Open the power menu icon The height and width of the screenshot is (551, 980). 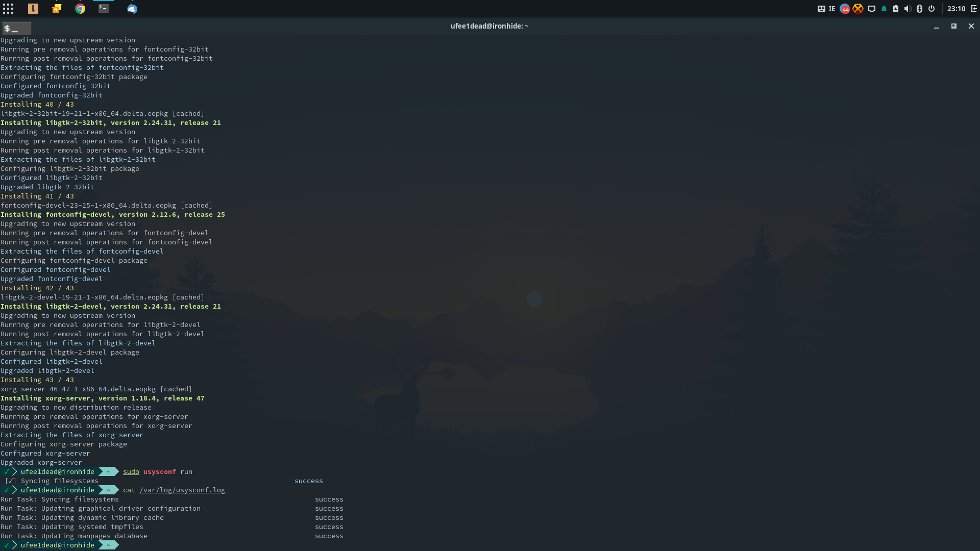tap(932, 9)
